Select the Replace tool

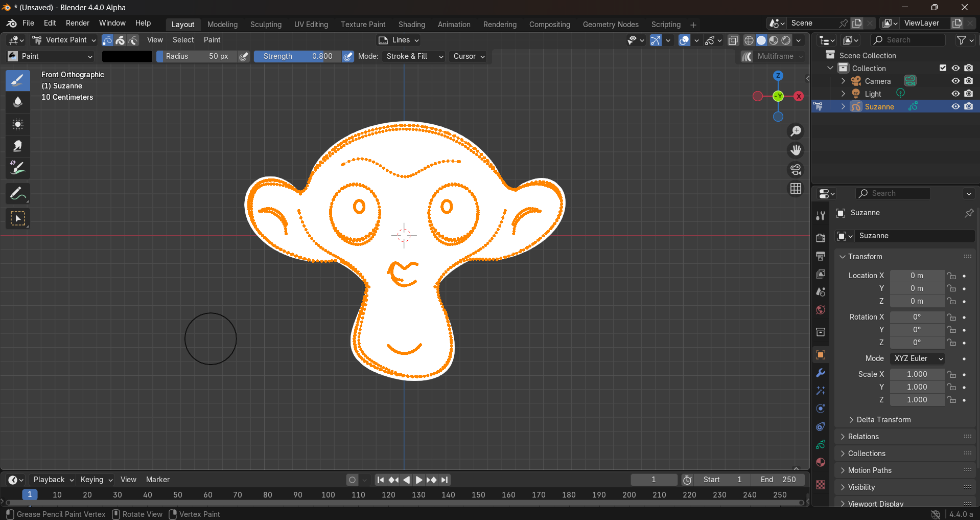point(18,168)
